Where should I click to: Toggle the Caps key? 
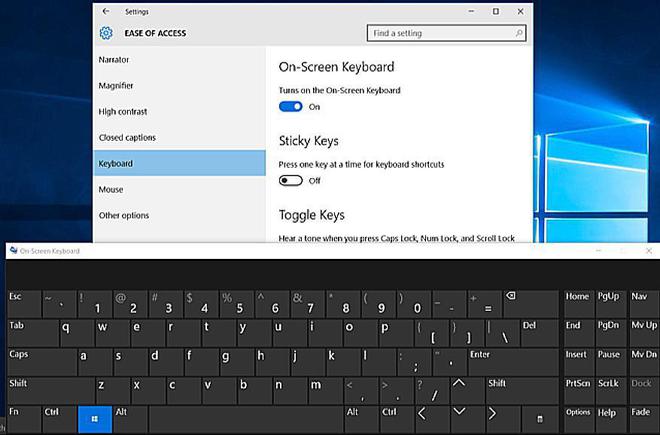point(42,361)
